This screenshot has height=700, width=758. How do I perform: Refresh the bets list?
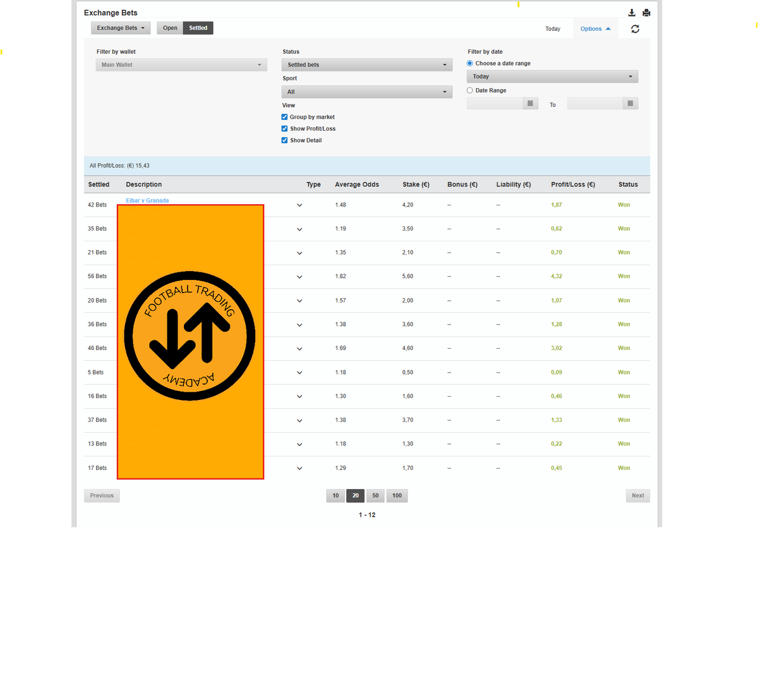click(x=635, y=29)
